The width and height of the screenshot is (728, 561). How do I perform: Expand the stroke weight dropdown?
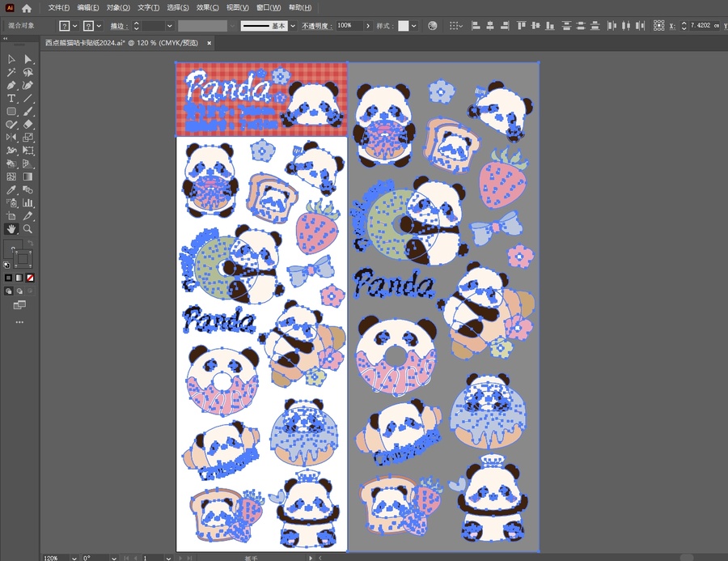pos(170,26)
